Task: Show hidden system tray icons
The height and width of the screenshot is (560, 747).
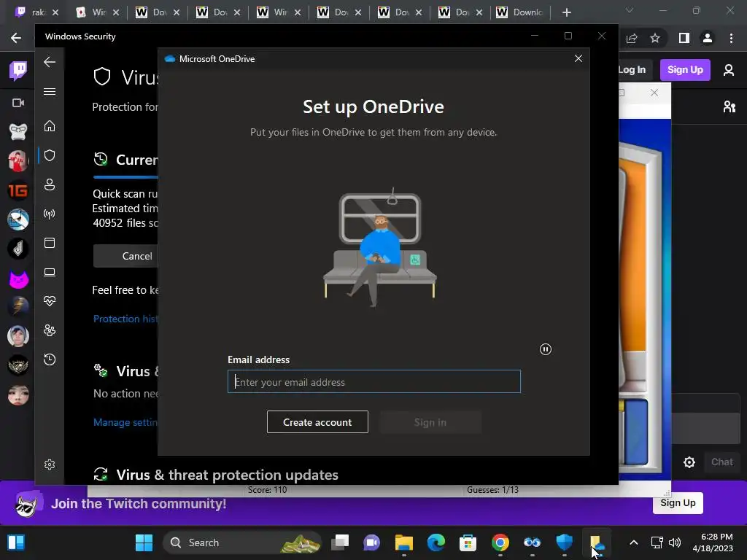Action: pyautogui.click(x=634, y=542)
